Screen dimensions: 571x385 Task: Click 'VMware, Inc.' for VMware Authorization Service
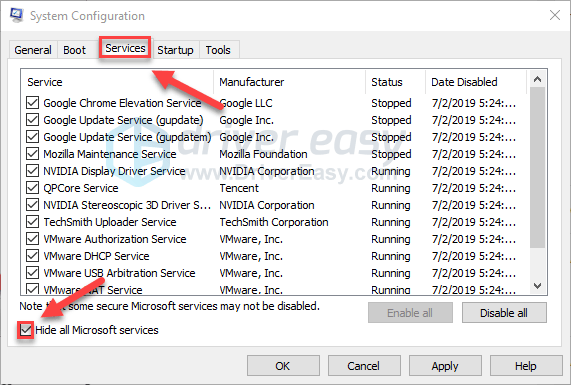(251, 239)
